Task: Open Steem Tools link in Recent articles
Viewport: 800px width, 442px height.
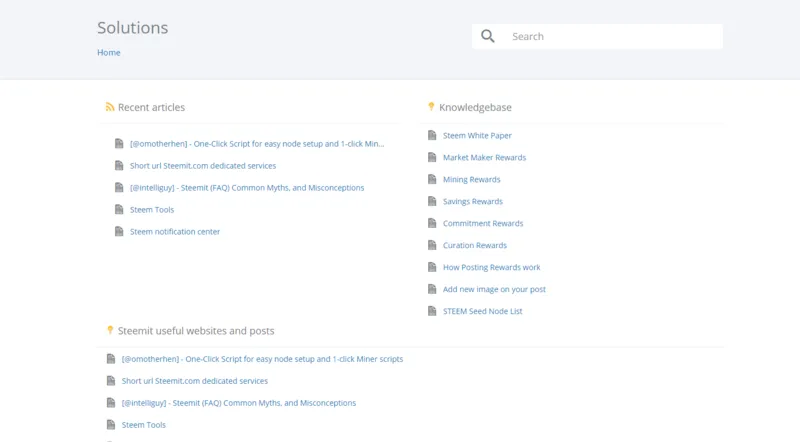Action: coord(152,209)
